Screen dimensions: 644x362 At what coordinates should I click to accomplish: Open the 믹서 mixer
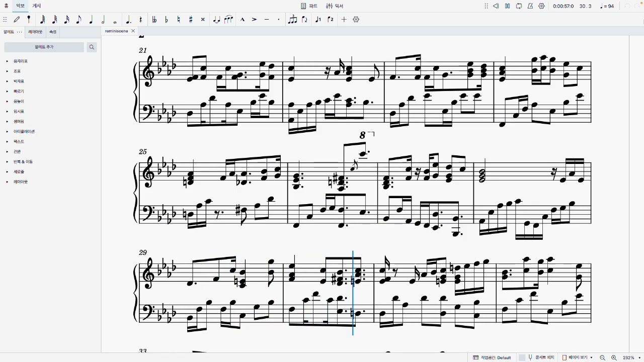point(335,6)
